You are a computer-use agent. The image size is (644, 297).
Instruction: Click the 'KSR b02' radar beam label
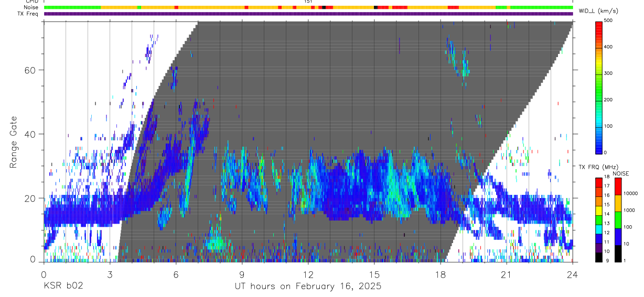[x=63, y=286]
